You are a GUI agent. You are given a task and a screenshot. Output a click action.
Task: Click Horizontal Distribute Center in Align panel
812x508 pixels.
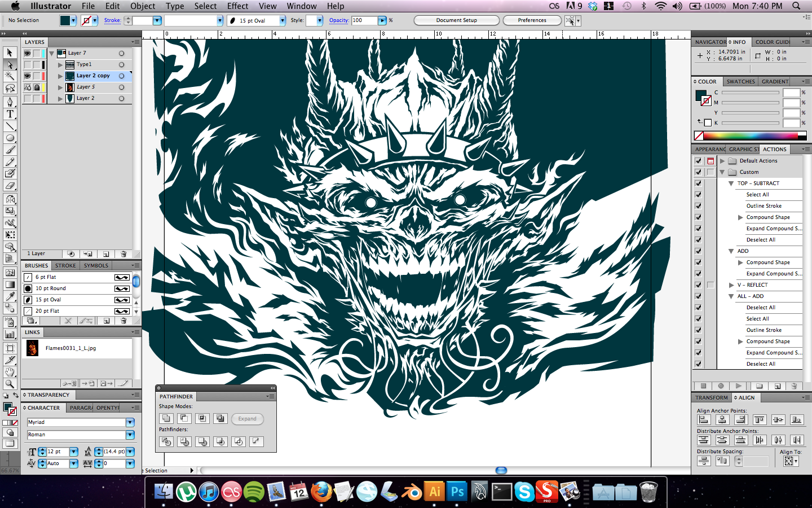coord(778,440)
